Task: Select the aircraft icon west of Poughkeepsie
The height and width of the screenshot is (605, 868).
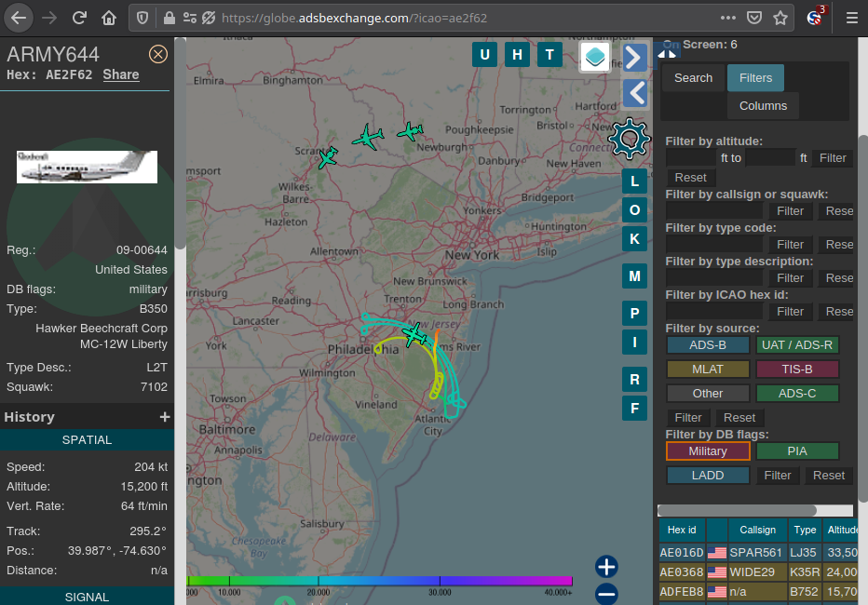Action: click(x=410, y=131)
